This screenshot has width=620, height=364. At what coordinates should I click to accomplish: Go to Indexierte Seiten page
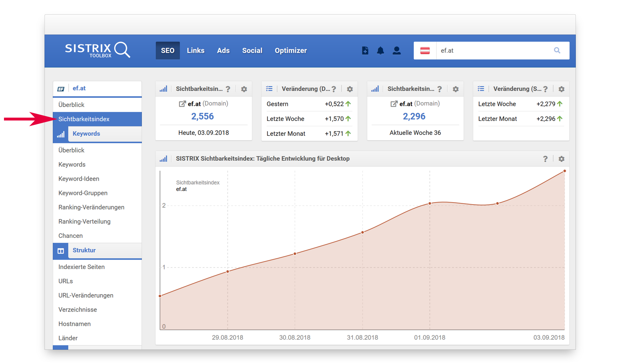tap(81, 267)
